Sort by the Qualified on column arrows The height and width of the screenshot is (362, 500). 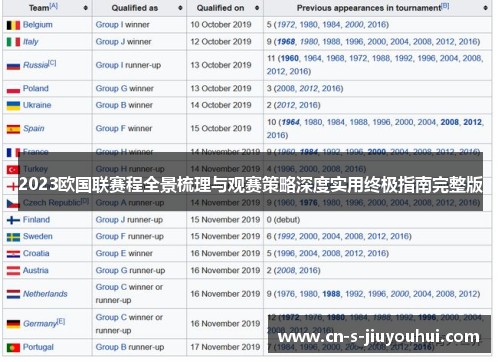pyautogui.click(x=257, y=8)
